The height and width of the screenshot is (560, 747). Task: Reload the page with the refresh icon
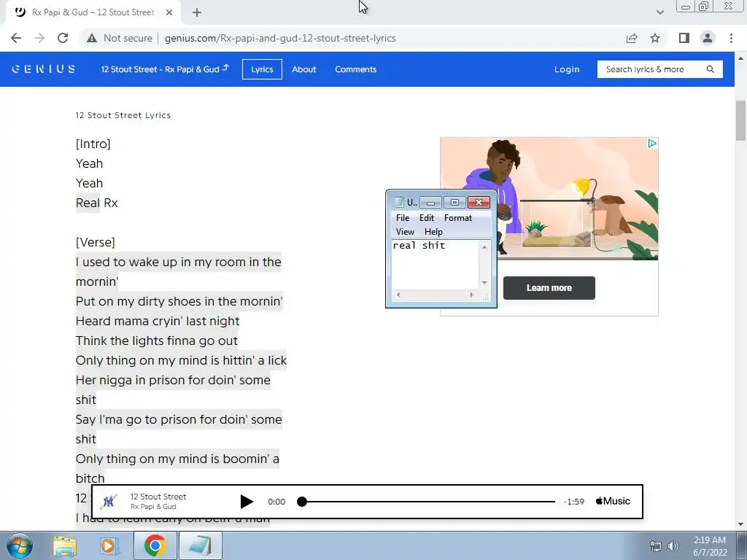coord(63,38)
